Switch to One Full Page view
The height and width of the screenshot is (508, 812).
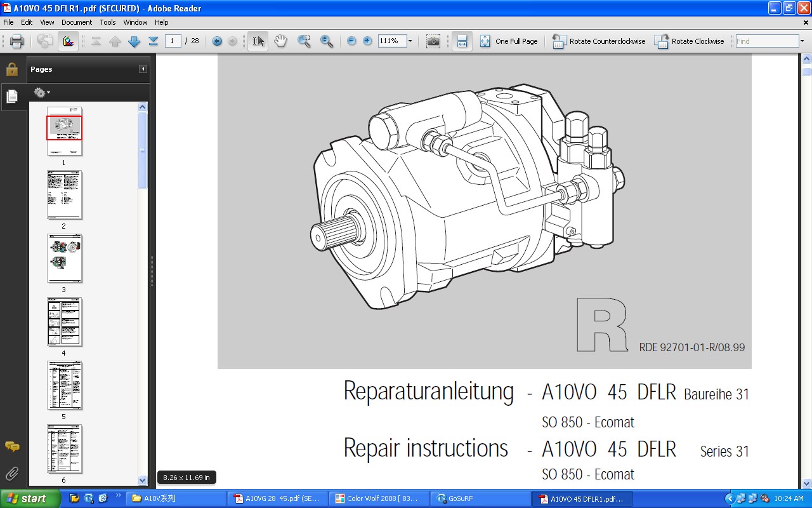pos(509,41)
